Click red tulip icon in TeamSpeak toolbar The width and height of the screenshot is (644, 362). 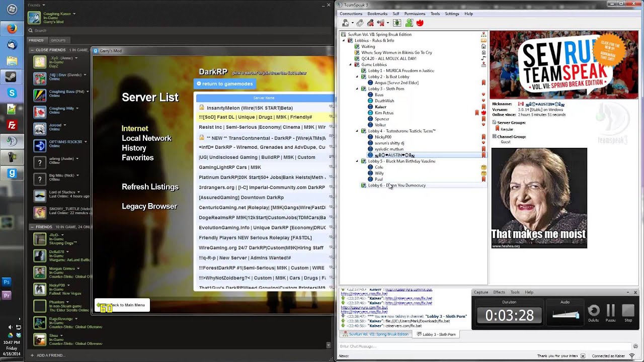(420, 23)
